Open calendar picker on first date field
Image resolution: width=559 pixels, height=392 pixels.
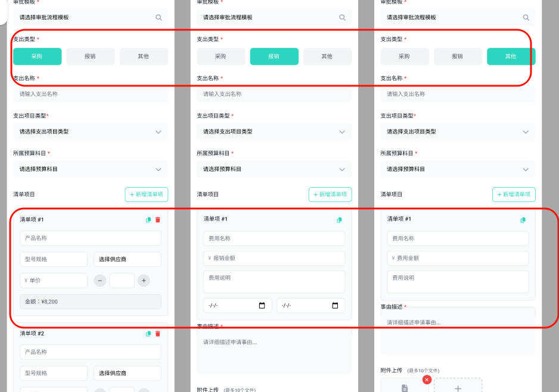262,306
